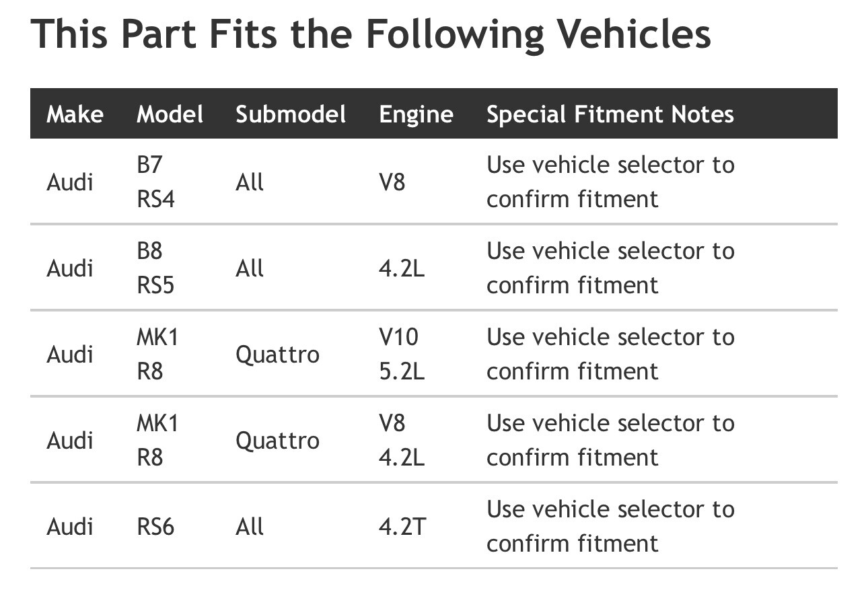
Task: Select Quattro submodel in V10 row
Action: [x=277, y=354]
